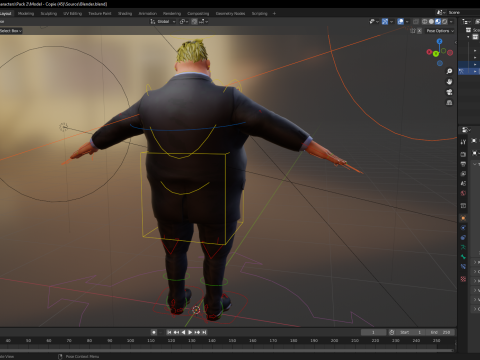The width and height of the screenshot is (480, 360).
Task: Click the Scene name field
Action: pos(463,12)
